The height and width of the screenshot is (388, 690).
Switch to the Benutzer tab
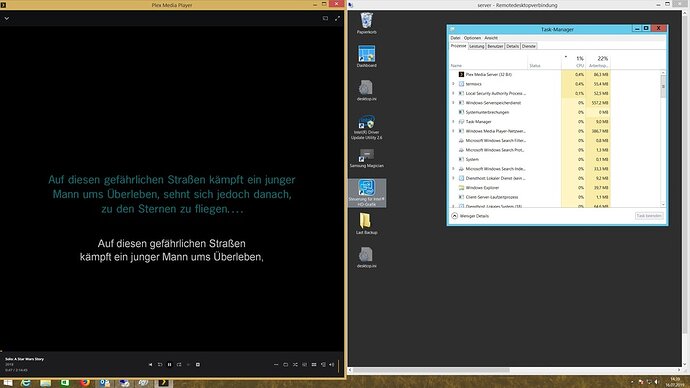pyautogui.click(x=495, y=46)
